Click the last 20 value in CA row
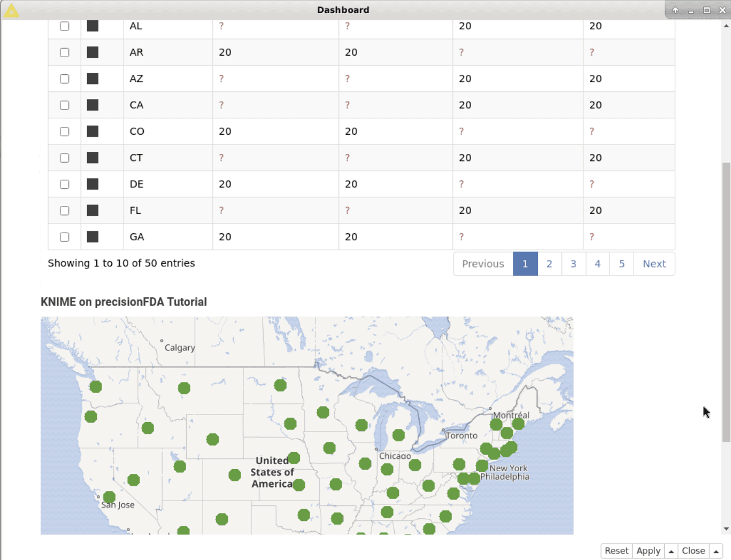Screen dimensions: 731x560 tap(596, 105)
